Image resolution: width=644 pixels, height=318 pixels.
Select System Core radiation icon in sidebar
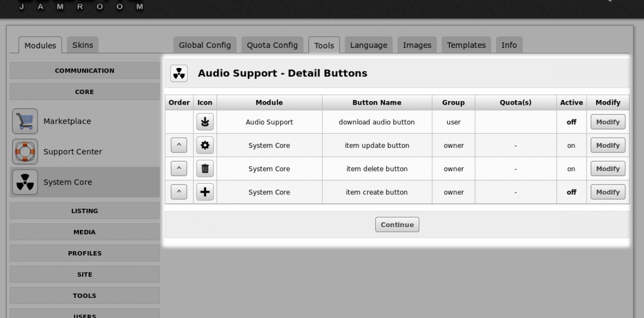(x=25, y=182)
